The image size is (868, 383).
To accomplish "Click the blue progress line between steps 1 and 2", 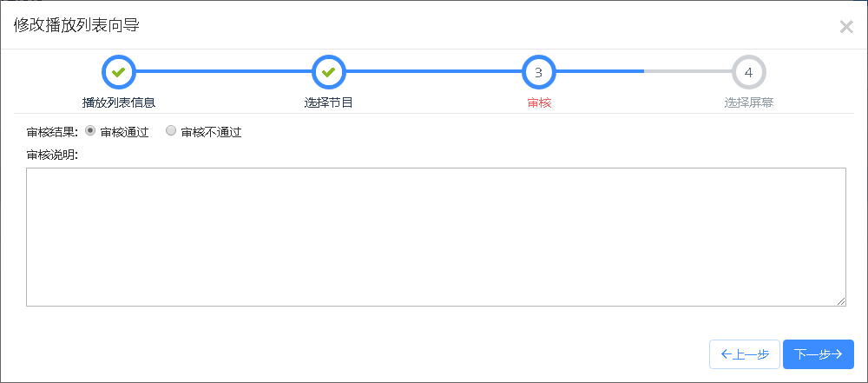I will (224, 72).
